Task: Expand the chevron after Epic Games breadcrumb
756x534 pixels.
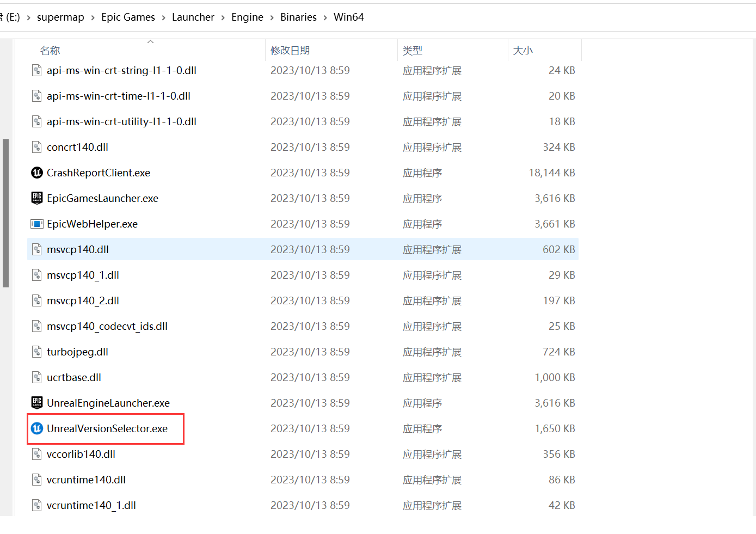Action: point(163,17)
